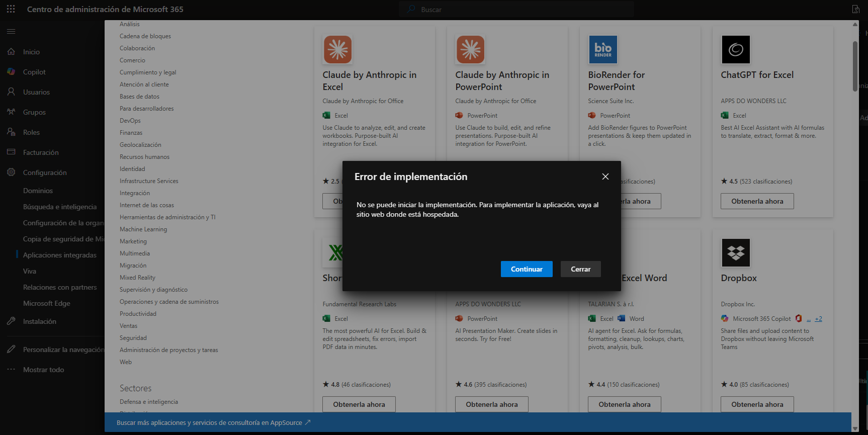The width and height of the screenshot is (868, 435).
Task: Click the 4.6 (395 clasificaciones) rating
Action: pyautogui.click(x=491, y=385)
